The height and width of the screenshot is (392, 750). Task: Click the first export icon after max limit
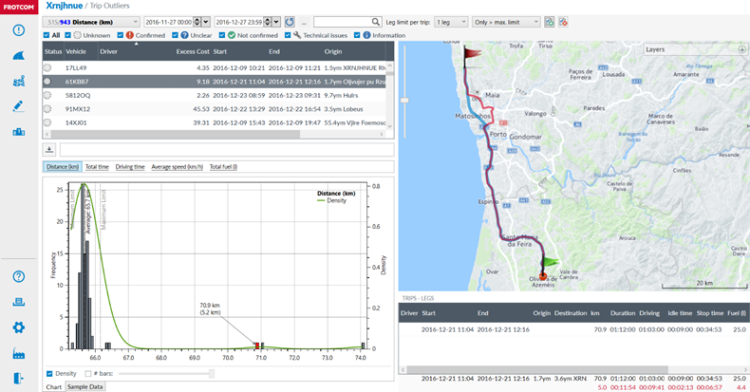click(x=549, y=22)
